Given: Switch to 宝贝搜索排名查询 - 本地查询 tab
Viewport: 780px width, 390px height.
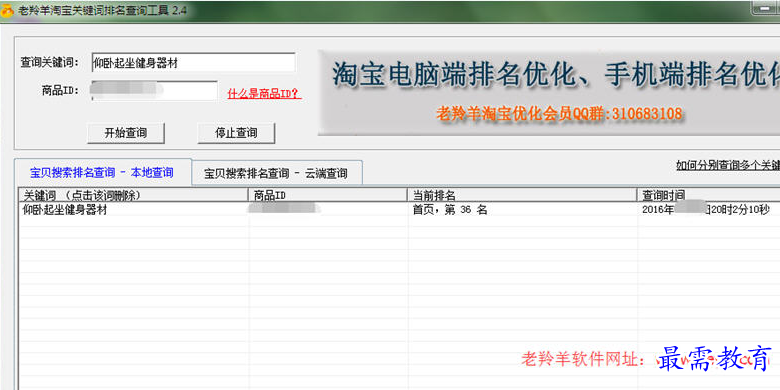Looking at the screenshot, I should [102, 173].
